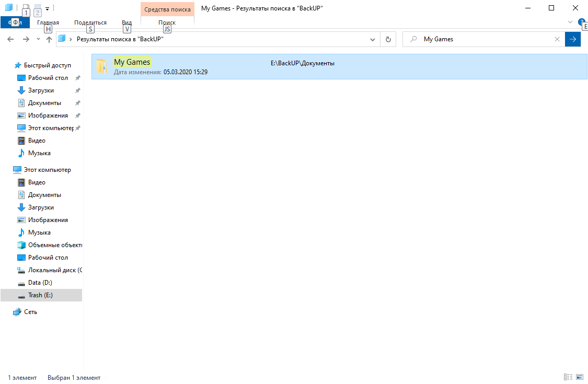Image resolution: width=588 pixels, height=384 pixels.
Task: Minimize the Explorer window
Action: tap(528, 8)
